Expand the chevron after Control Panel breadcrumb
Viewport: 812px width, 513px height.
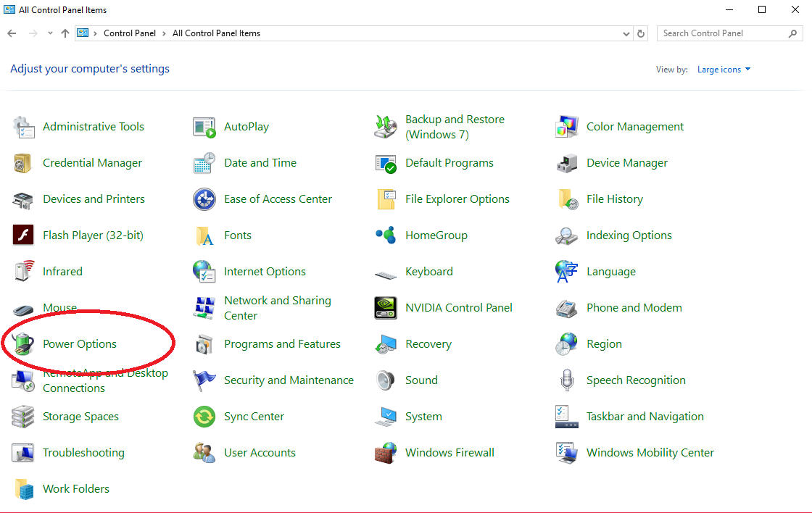click(x=164, y=33)
